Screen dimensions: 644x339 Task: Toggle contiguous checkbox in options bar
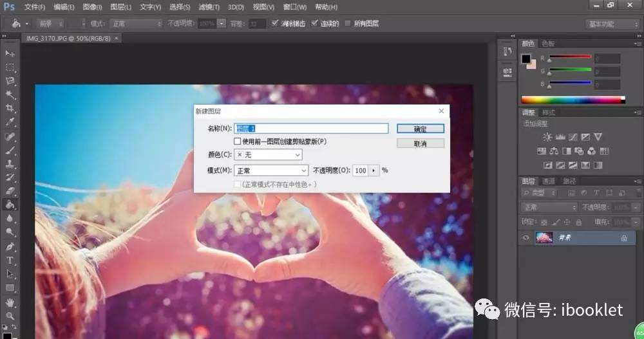click(315, 23)
